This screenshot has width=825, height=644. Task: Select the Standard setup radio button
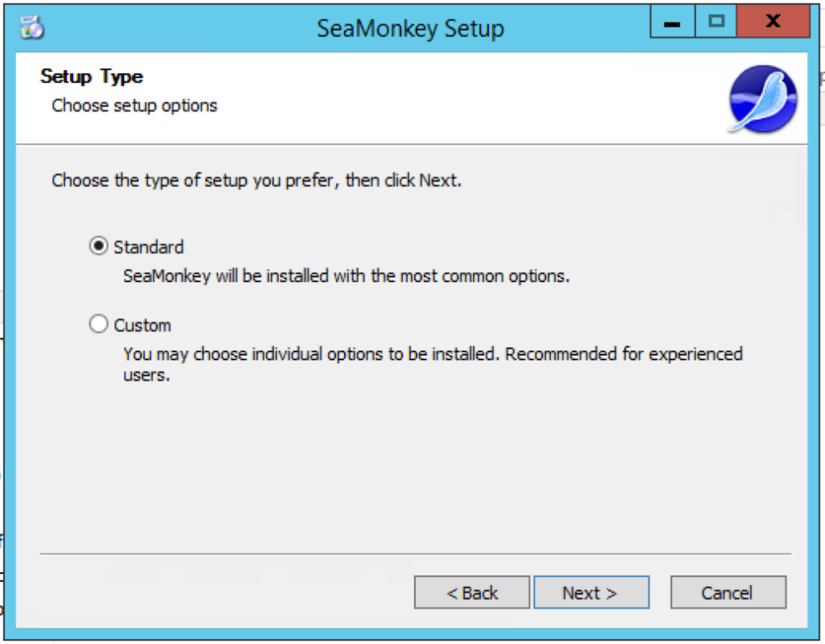click(x=98, y=246)
